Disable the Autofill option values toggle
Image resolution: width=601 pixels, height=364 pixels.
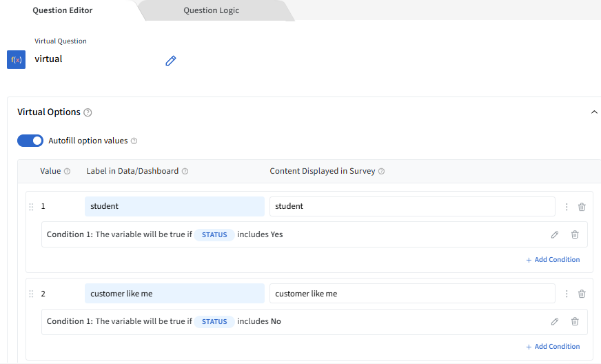[x=30, y=141]
